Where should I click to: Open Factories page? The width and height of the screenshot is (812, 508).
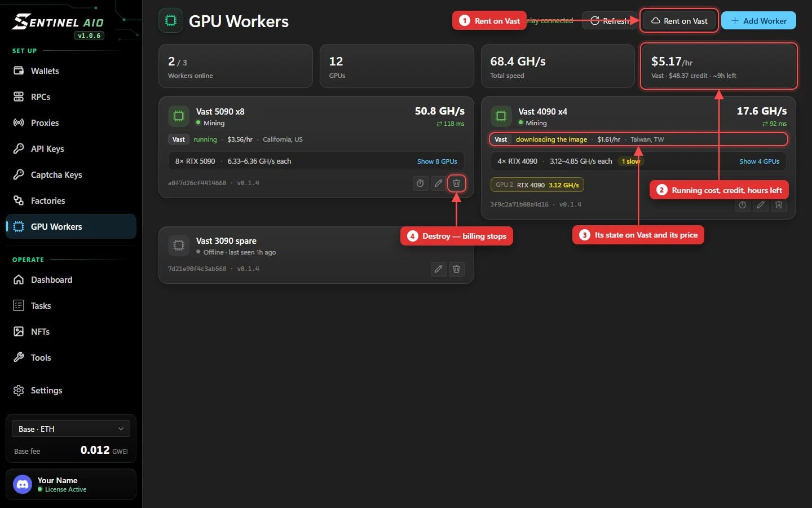[71, 201]
